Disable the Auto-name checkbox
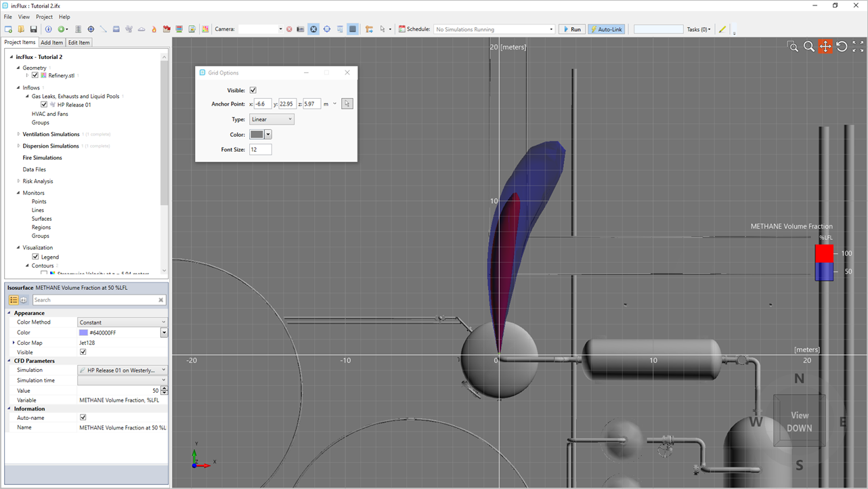The image size is (868, 489). click(x=83, y=417)
